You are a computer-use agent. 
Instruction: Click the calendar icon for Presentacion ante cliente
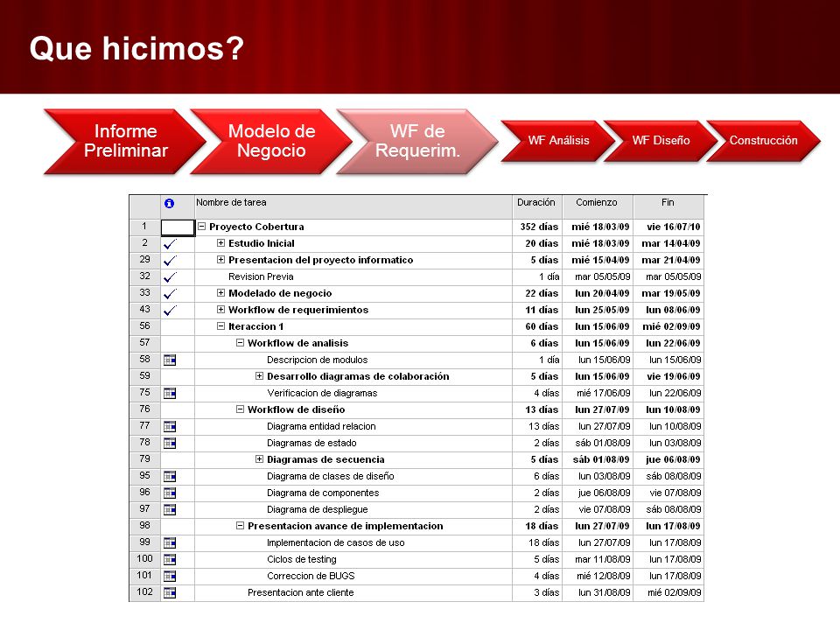coord(170,592)
